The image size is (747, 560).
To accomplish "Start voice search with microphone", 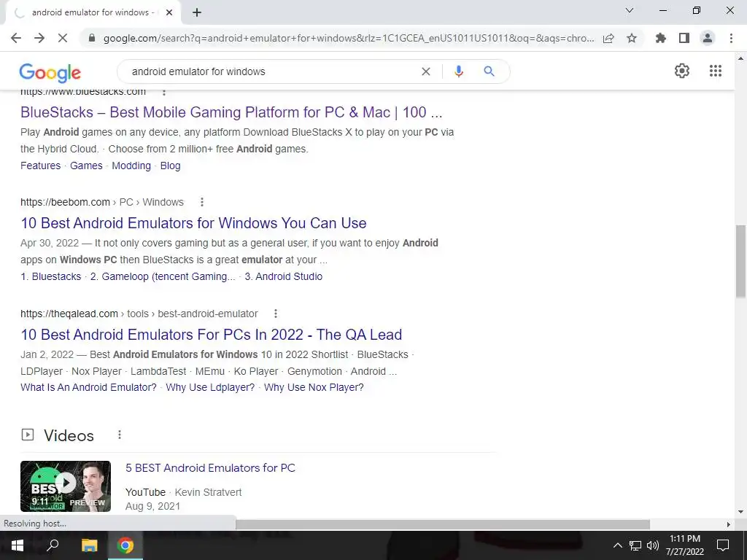I will (x=459, y=71).
